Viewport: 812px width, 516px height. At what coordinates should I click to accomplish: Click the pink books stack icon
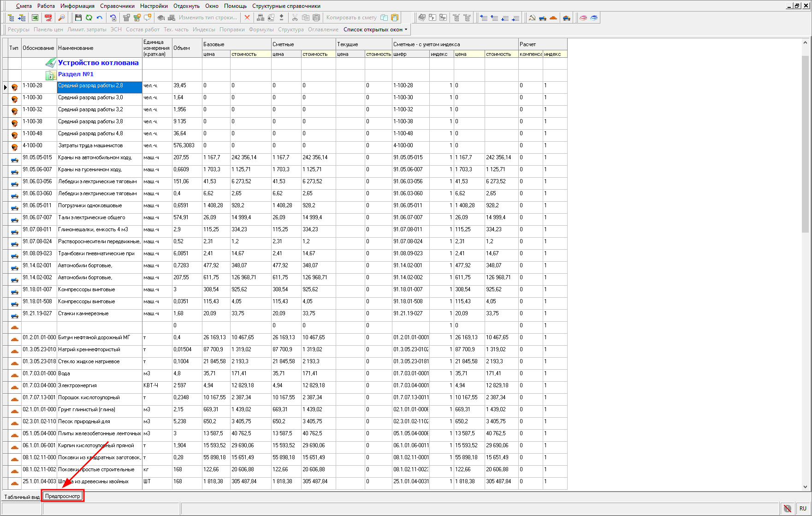[583, 18]
